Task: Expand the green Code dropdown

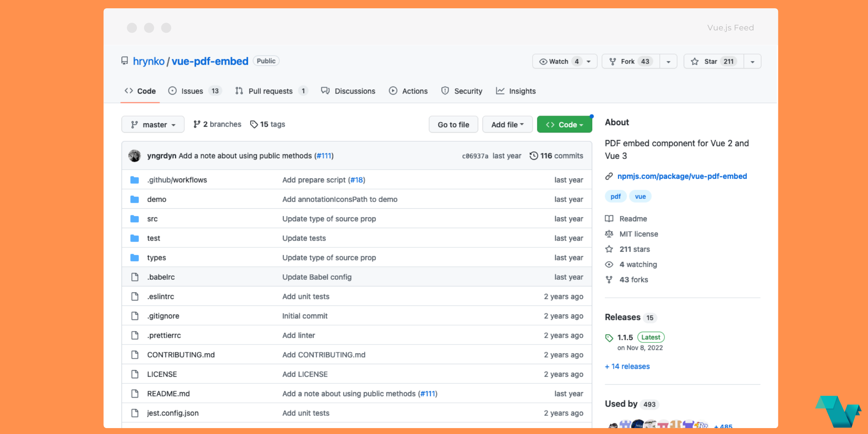Action: pyautogui.click(x=564, y=125)
